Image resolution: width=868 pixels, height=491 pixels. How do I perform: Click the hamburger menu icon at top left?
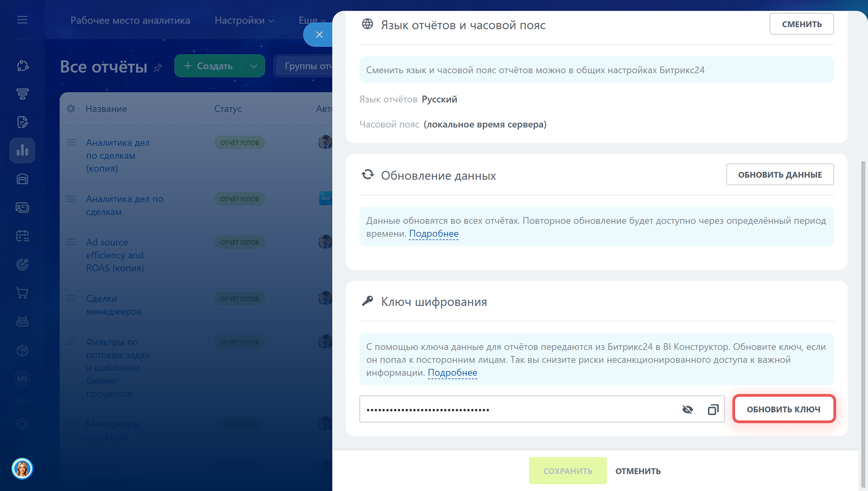point(22,20)
